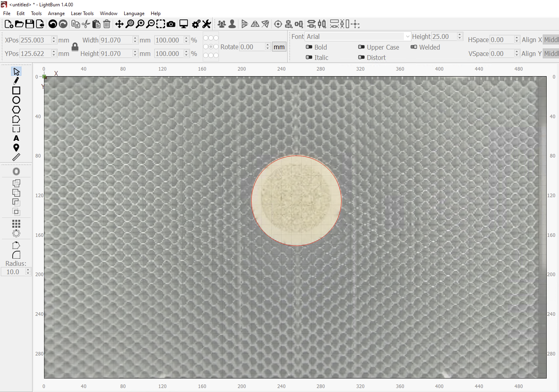Viewport: 559px width, 392px height.
Task: Toggle Welded text switch
Action: (414, 47)
